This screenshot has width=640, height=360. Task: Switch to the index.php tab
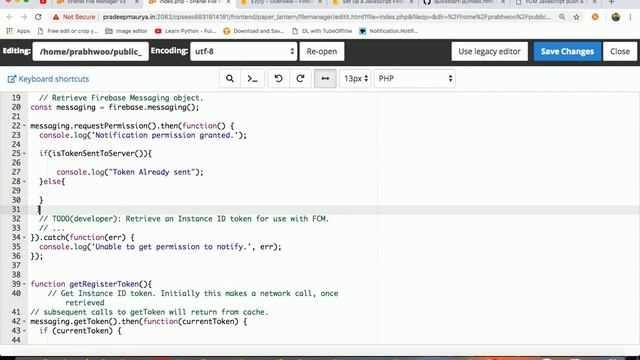190,2
